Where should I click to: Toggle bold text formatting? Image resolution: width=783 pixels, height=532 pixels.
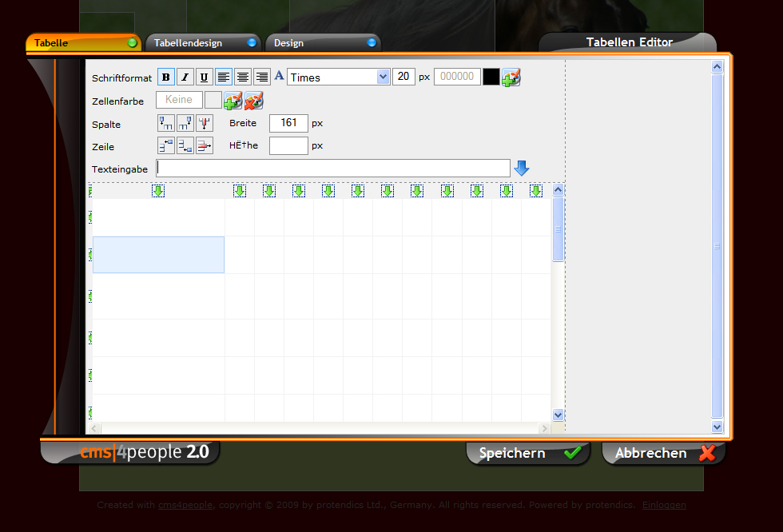166,77
